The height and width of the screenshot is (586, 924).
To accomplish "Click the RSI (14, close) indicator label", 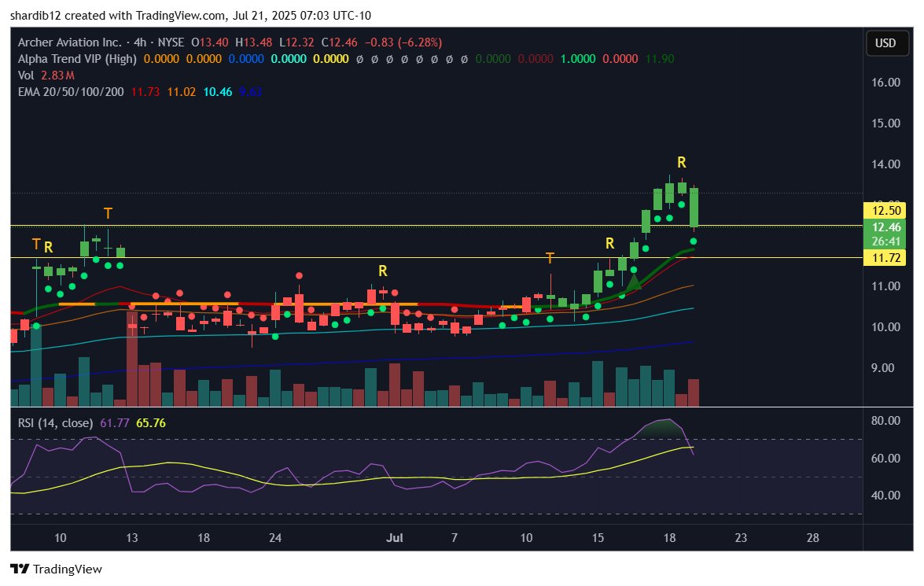I will tap(55, 422).
